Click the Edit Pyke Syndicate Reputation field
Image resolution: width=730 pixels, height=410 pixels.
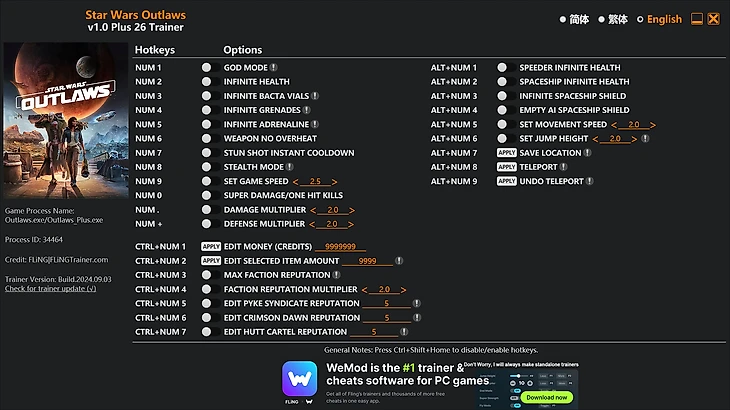[386, 303]
